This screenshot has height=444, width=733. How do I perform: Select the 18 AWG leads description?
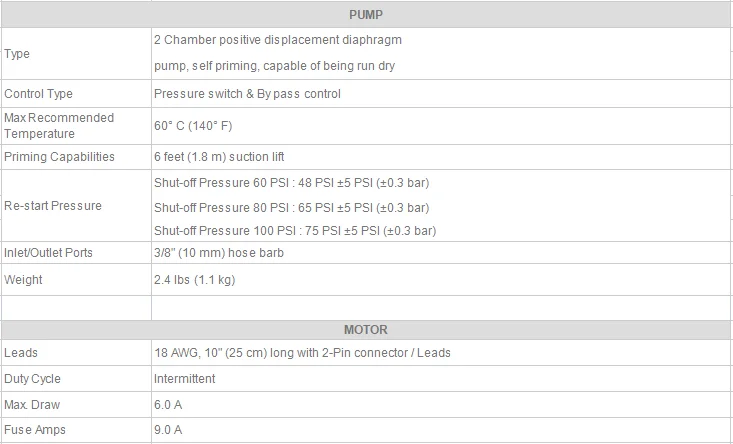pos(302,352)
